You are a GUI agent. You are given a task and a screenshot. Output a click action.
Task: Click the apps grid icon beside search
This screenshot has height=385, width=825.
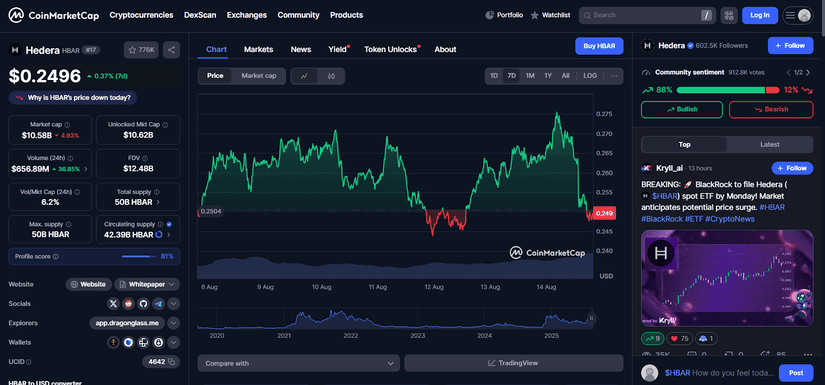tap(729, 15)
